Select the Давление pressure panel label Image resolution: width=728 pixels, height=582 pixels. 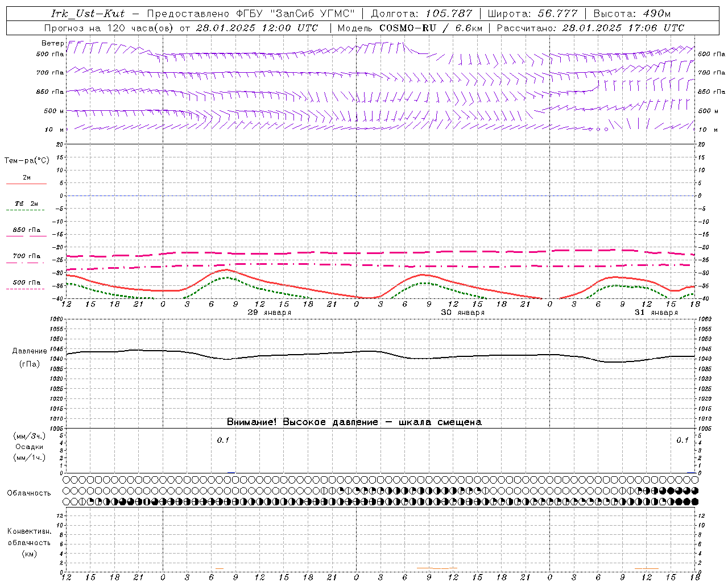pyautogui.click(x=30, y=351)
